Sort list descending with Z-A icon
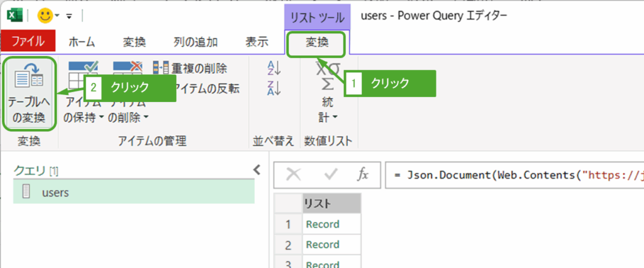The height and width of the screenshot is (268, 644). [274, 89]
